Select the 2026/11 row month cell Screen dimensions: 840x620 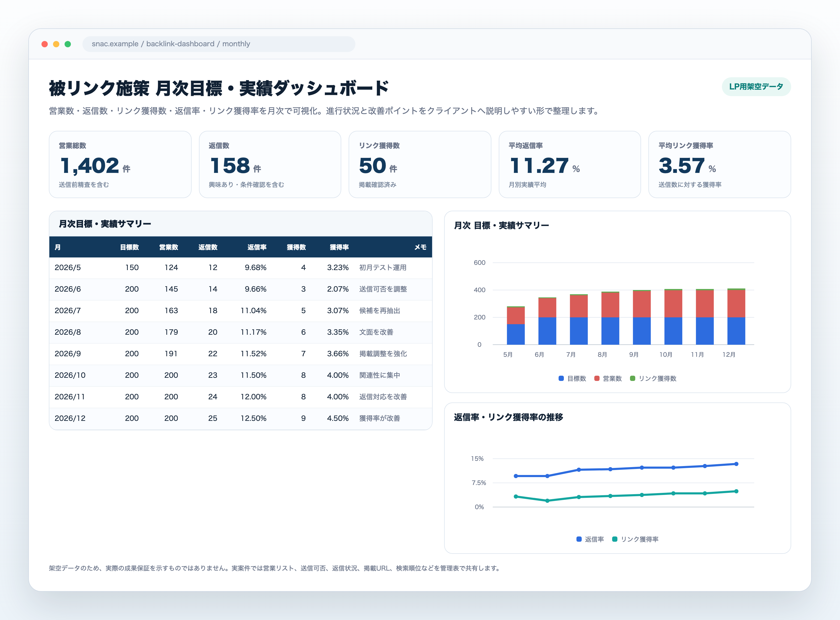point(70,397)
